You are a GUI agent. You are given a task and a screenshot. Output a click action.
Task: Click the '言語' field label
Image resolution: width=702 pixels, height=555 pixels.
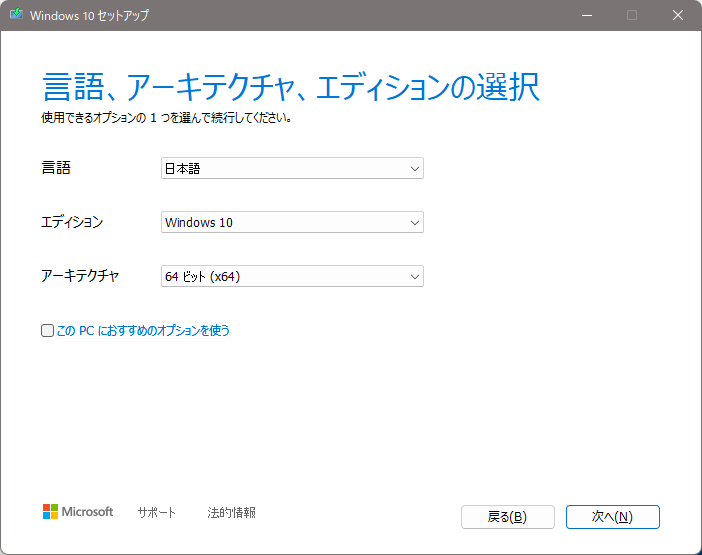pos(56,168)
